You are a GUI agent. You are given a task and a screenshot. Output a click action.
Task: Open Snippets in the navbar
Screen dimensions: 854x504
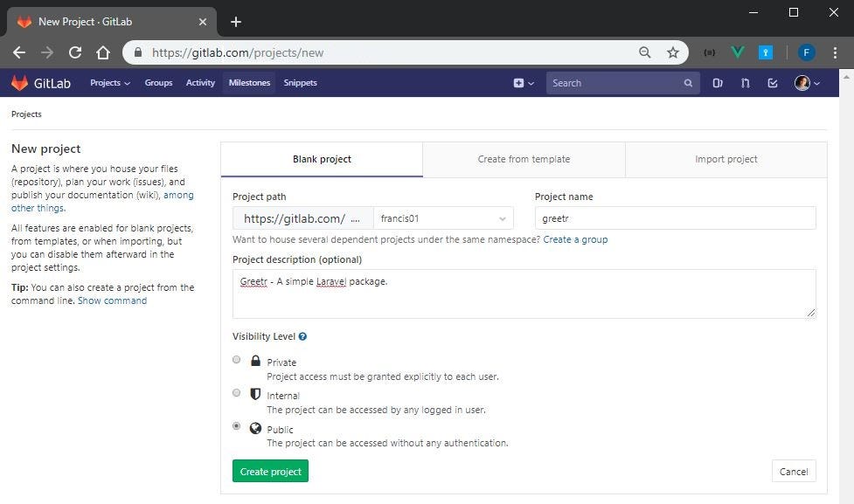tap(300, 83)
